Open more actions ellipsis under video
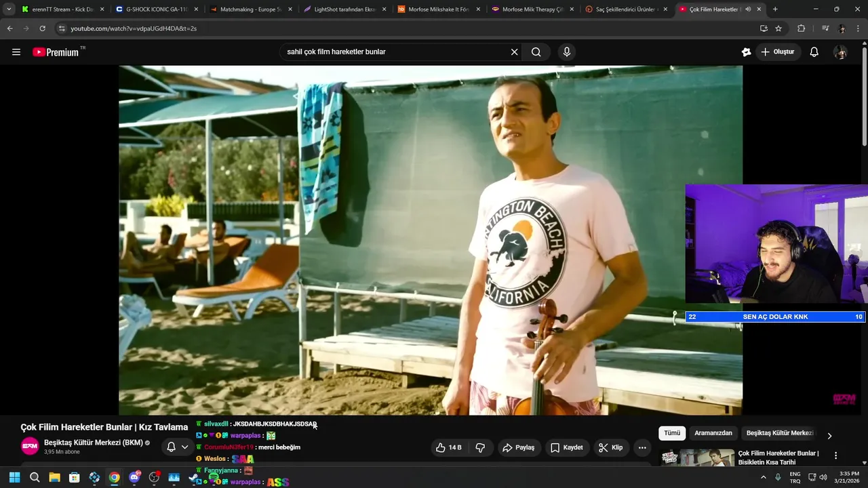 [x=642, y=447]
